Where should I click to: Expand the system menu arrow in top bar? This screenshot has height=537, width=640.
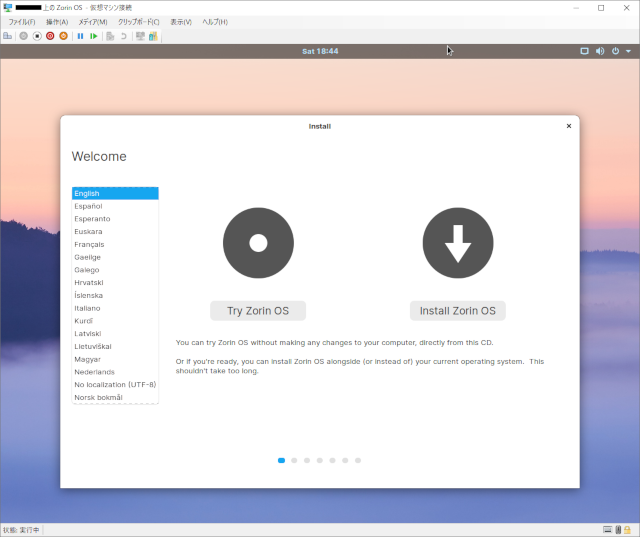(628, 51)
